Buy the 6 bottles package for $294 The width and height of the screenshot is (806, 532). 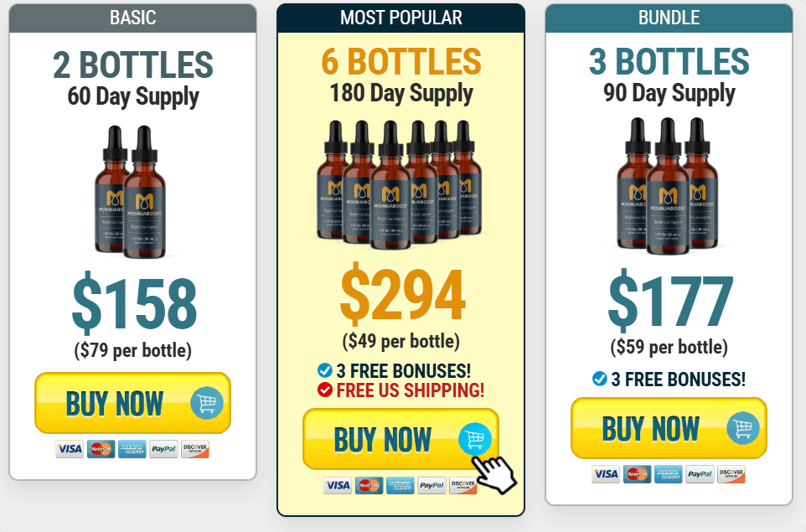(x=401, y=439)
